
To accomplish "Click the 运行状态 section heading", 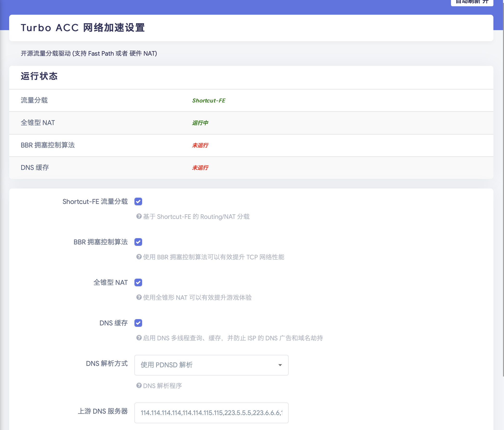I will pos(39,76).
